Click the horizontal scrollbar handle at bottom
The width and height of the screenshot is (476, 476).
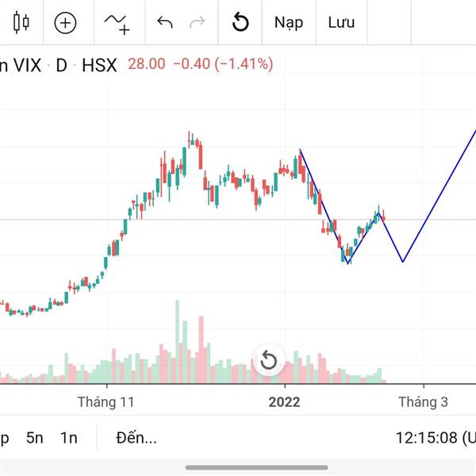pos(256,467)
